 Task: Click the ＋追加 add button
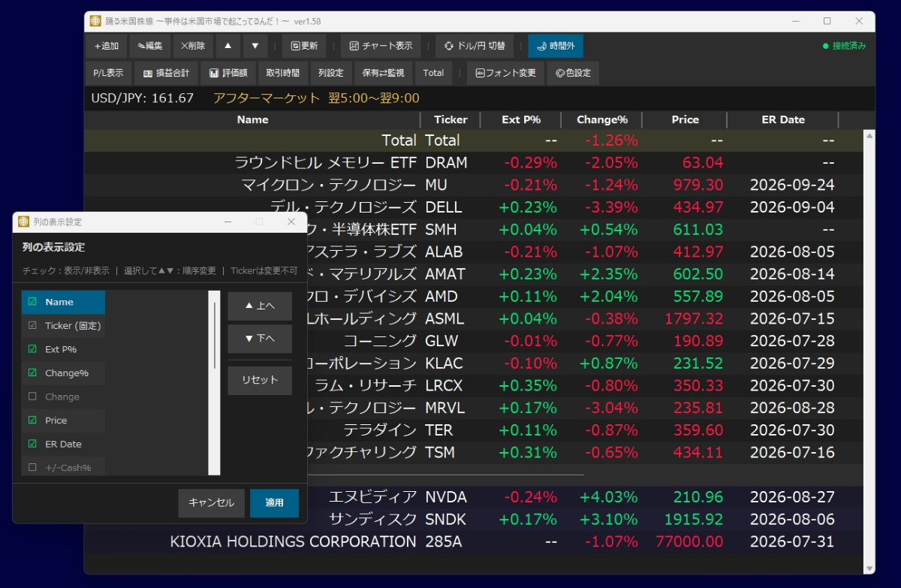(107, 46)
